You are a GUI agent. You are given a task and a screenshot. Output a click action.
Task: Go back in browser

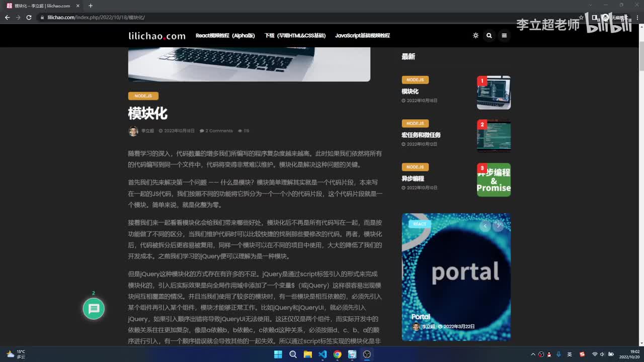[x=7, y=17]
